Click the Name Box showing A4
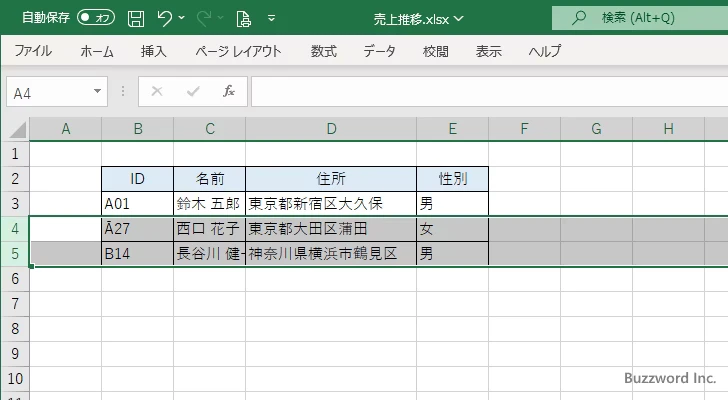The height and width of the screenshot is (400, 728). click(x=48, y=92)
